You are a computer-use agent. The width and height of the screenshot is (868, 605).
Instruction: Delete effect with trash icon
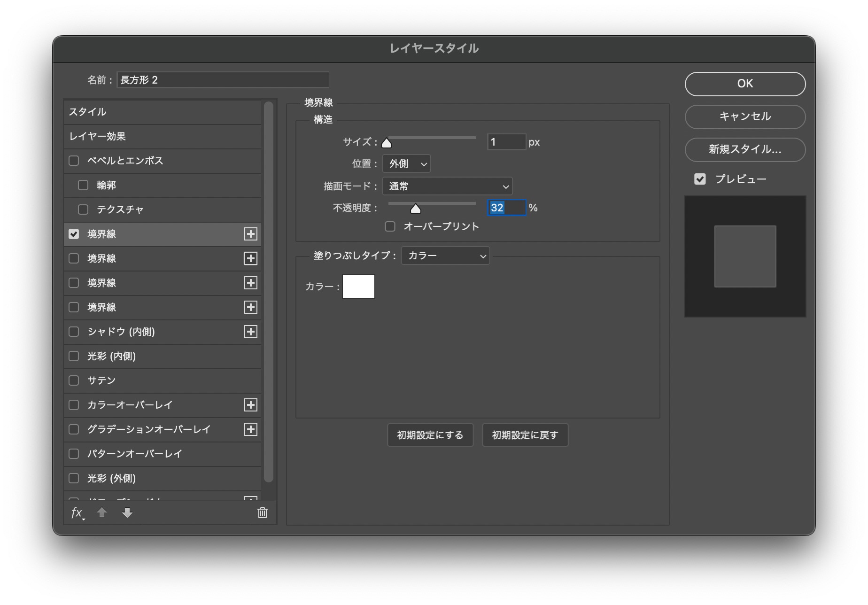tap(263, 512)
